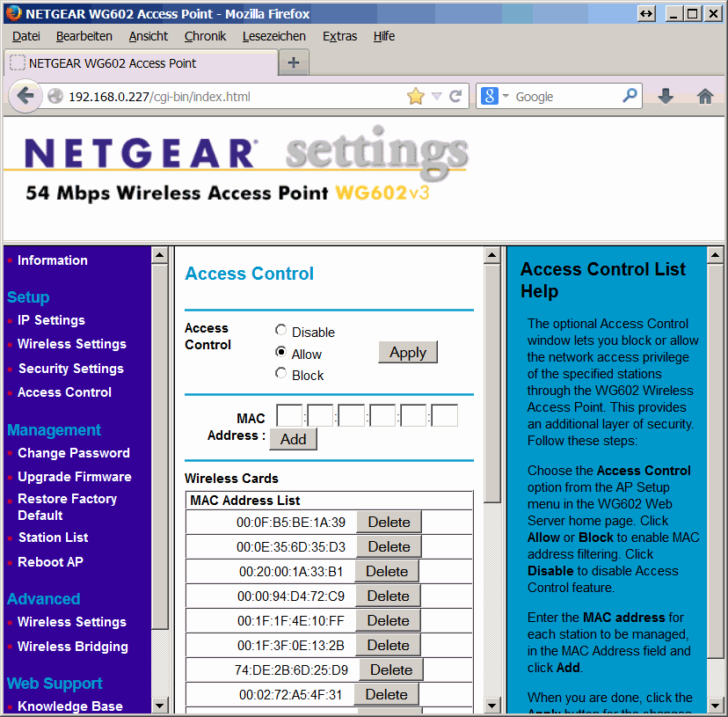Select the Disable access control radio
The width and height of the screenshot is (728, 717).
281,331
